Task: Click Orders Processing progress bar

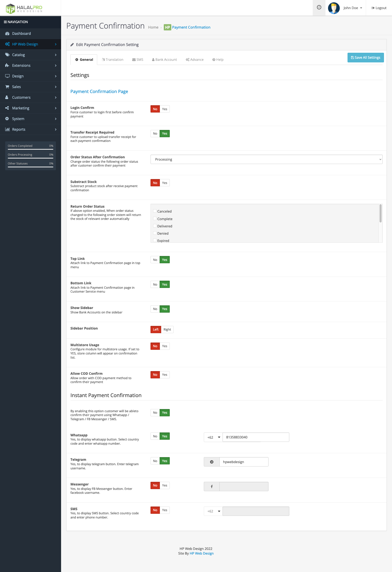Action: [x=30, y=158]
